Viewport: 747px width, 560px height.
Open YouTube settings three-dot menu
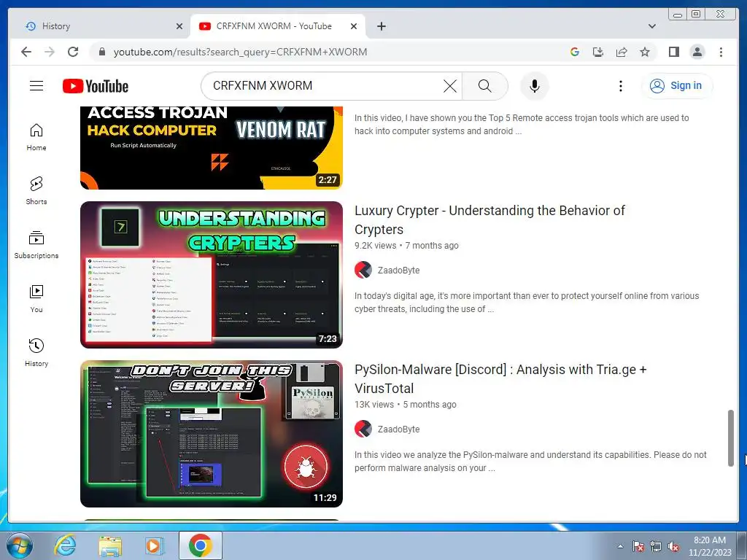620,86
